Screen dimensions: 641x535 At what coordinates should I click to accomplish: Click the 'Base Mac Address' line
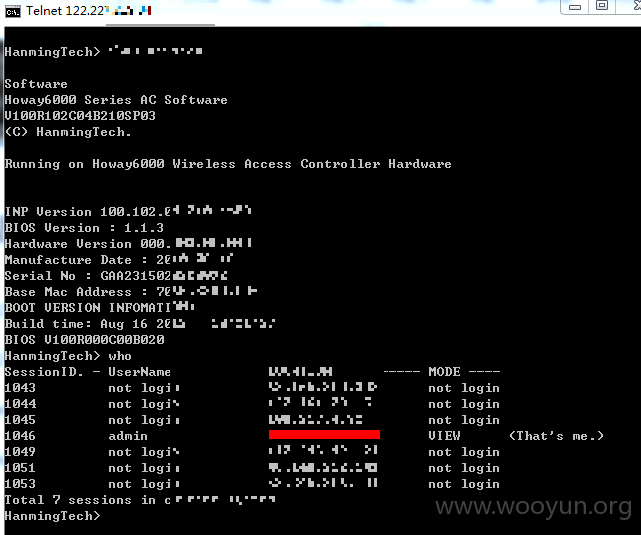[x=131, y=292]
